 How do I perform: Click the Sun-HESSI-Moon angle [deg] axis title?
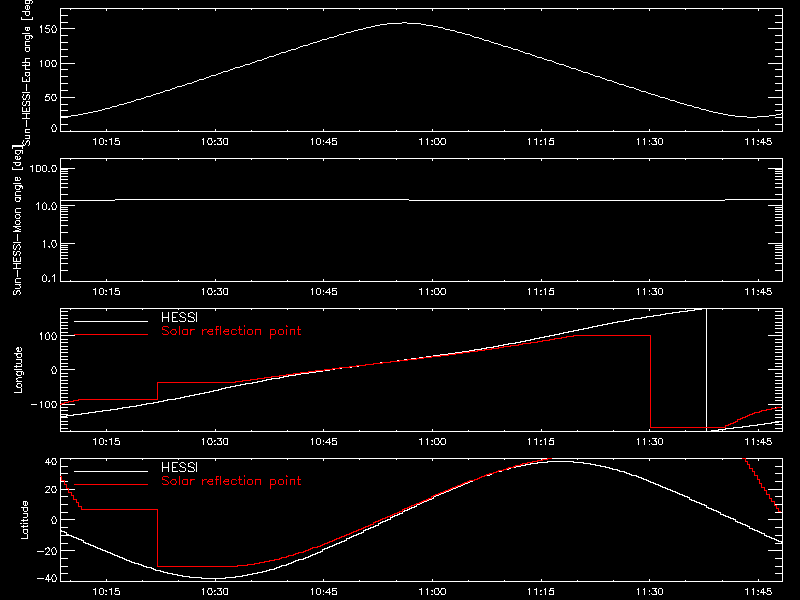tap(17, 221)
